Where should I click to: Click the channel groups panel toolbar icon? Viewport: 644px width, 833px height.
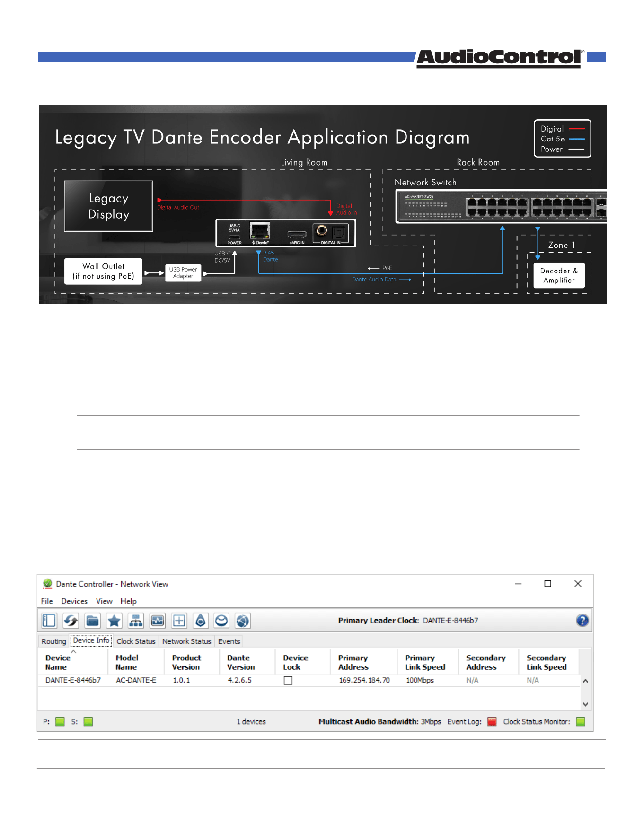point(49,620)
